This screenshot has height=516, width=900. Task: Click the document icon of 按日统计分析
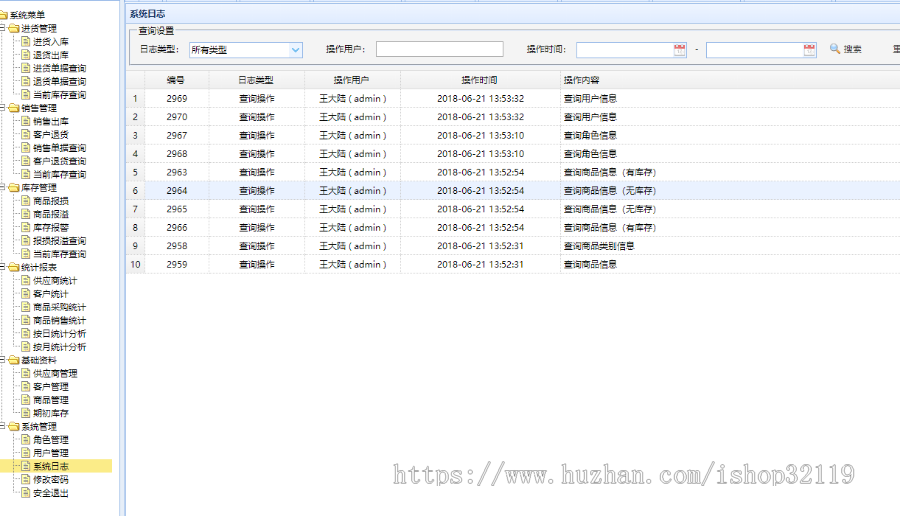pyautogui.click(x=26, y=333)
